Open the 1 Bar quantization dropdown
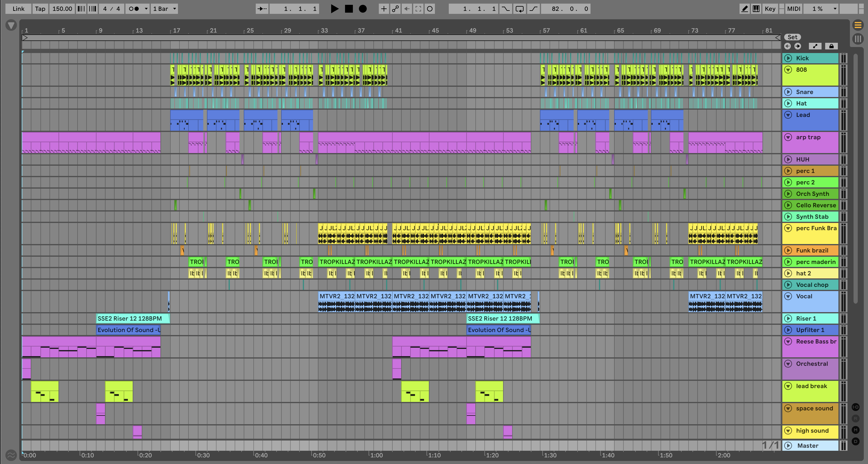868x464 pixels. point(165,9)
